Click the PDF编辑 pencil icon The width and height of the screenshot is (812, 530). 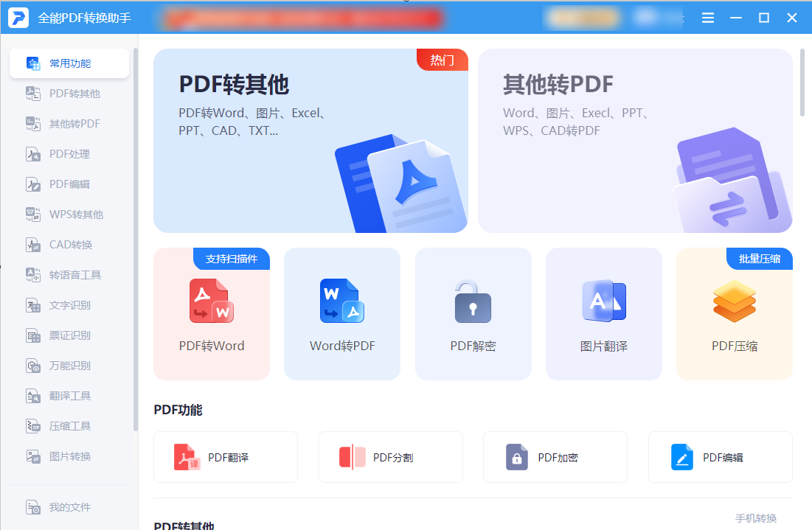(681, 457)
